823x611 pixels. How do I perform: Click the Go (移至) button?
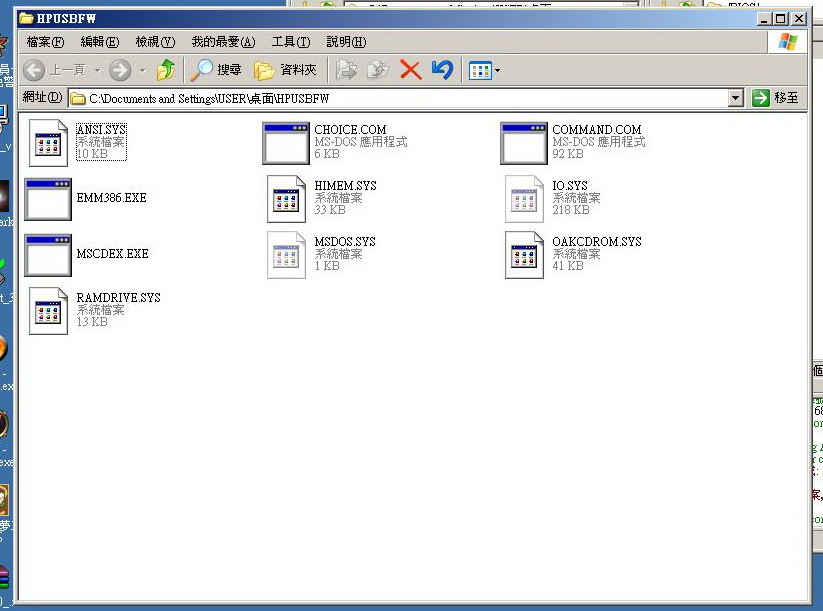tap(775, 98)
